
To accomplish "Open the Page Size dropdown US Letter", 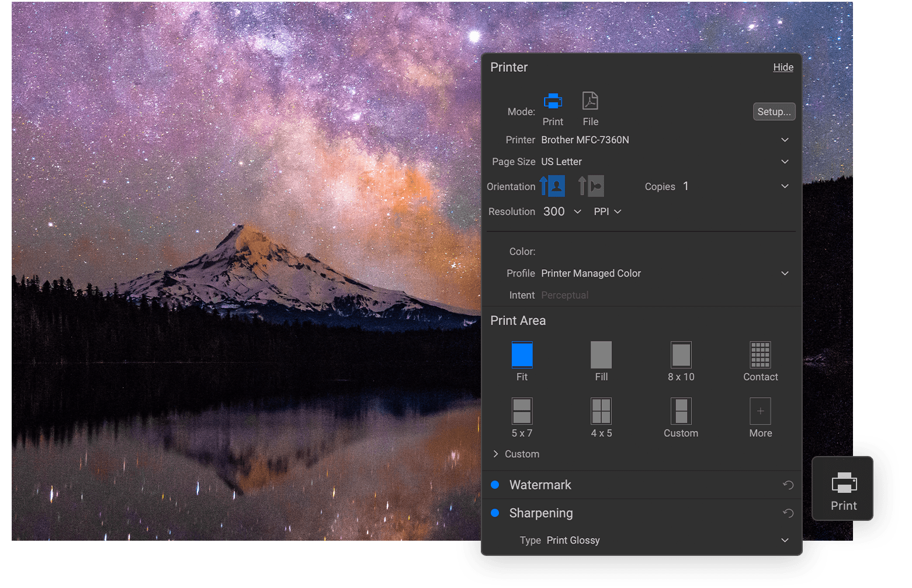I will pos(665,162).
